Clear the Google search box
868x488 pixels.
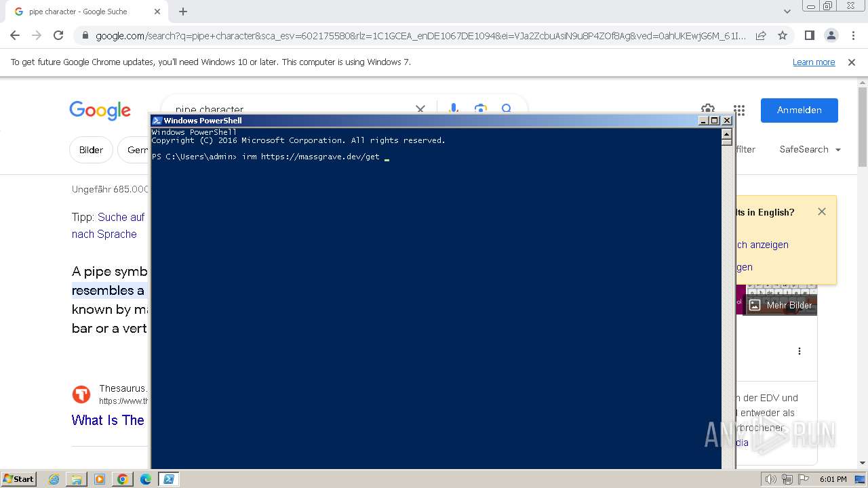[x=420, y=109]
